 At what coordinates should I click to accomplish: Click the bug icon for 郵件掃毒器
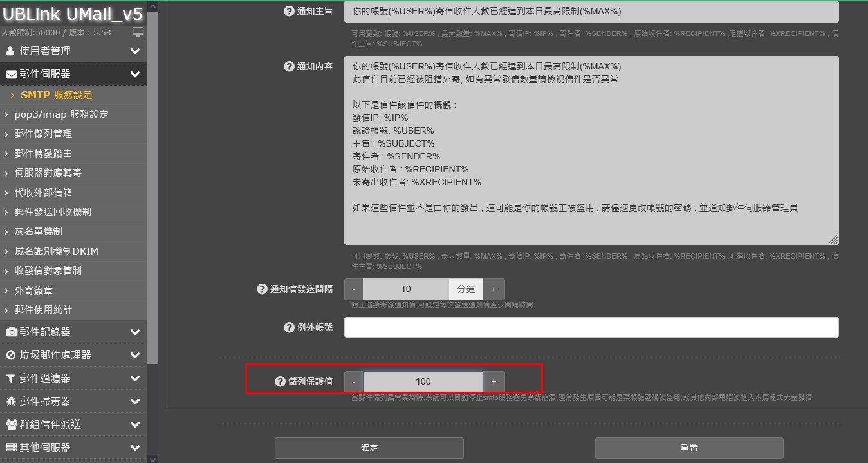tap(12, 401)
